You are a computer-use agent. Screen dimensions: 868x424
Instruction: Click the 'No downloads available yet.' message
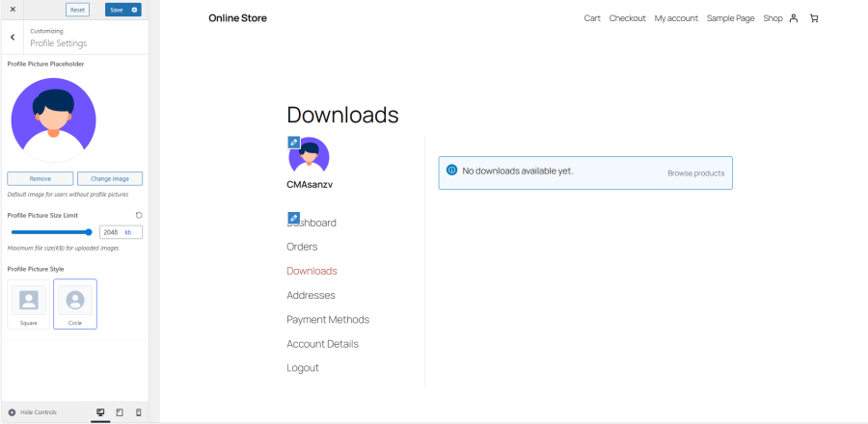pos(518,171)
